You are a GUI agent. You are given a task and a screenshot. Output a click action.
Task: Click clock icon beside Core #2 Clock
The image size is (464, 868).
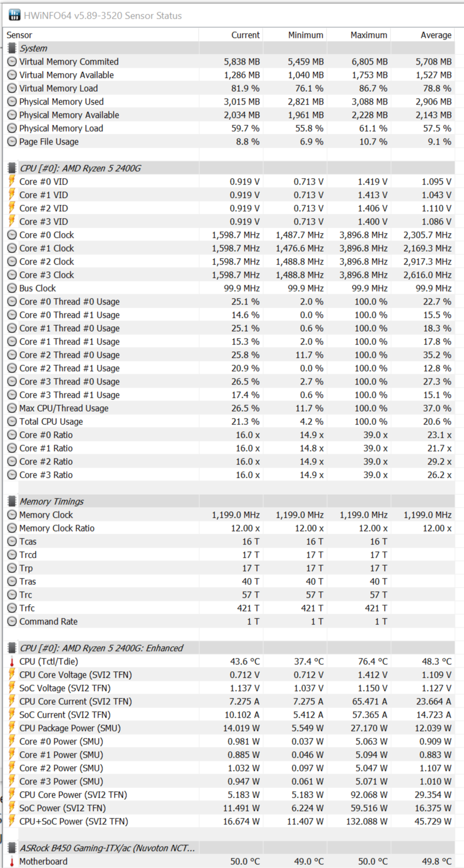(12, 262)
